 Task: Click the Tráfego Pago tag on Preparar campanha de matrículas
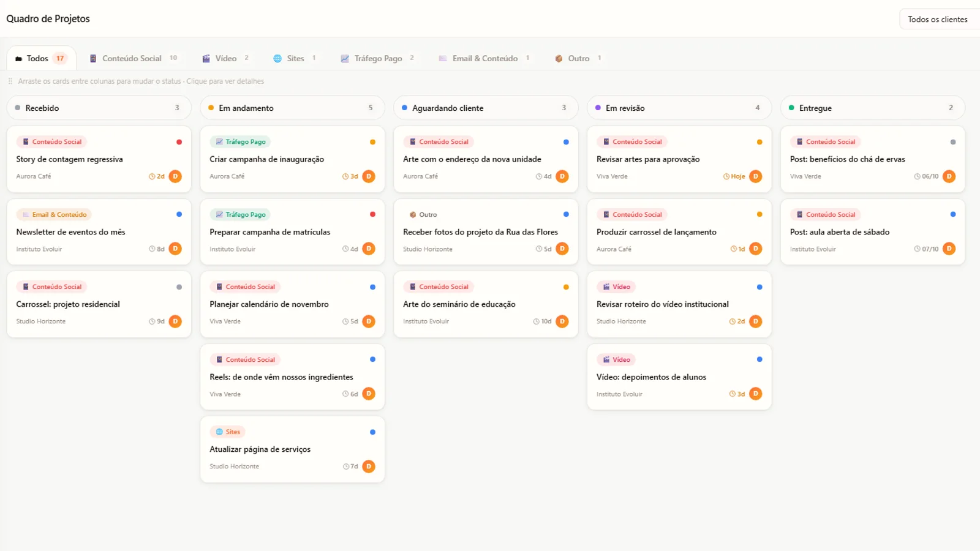coord(240,214)
